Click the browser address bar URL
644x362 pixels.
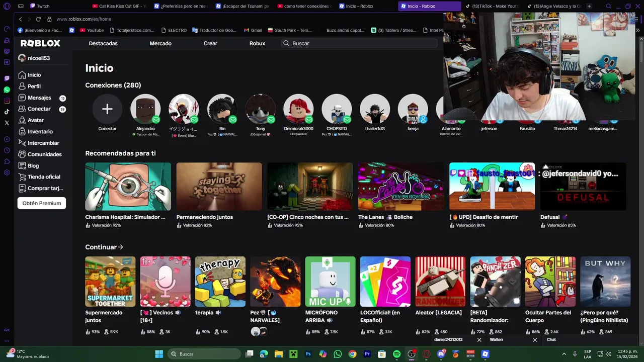pos(84,19)
